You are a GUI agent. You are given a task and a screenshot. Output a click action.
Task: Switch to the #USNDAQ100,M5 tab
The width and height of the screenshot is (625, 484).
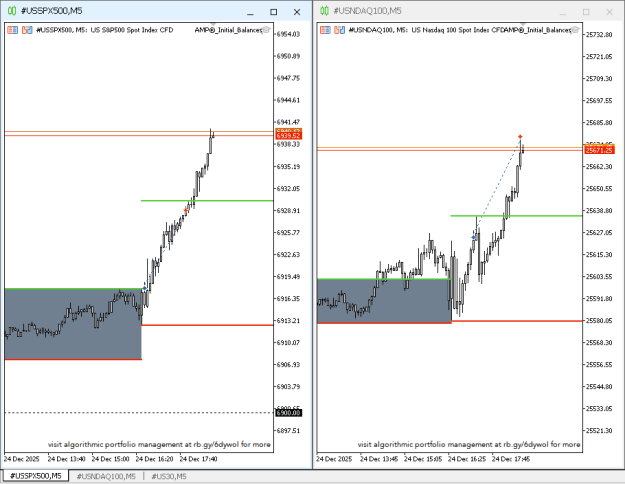(106, 476)
